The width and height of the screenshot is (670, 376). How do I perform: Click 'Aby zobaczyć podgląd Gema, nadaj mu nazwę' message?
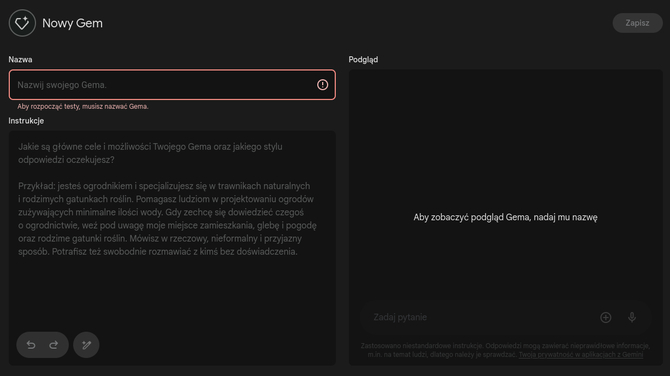click(505, 217)
